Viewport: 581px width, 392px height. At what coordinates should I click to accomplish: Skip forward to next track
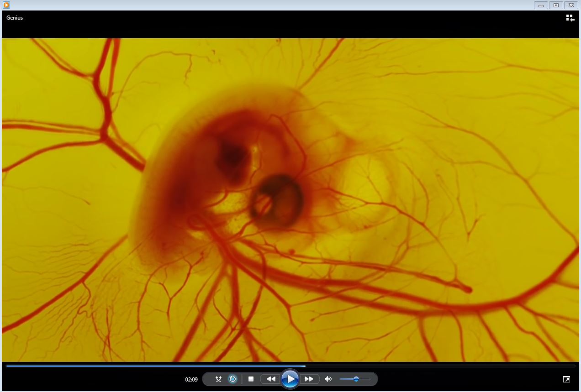[309, 379]
